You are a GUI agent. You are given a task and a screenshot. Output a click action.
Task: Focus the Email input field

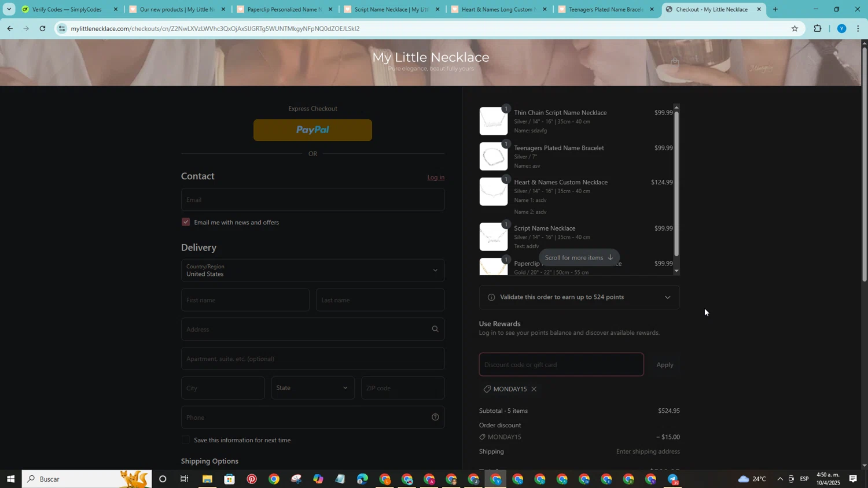312,199
